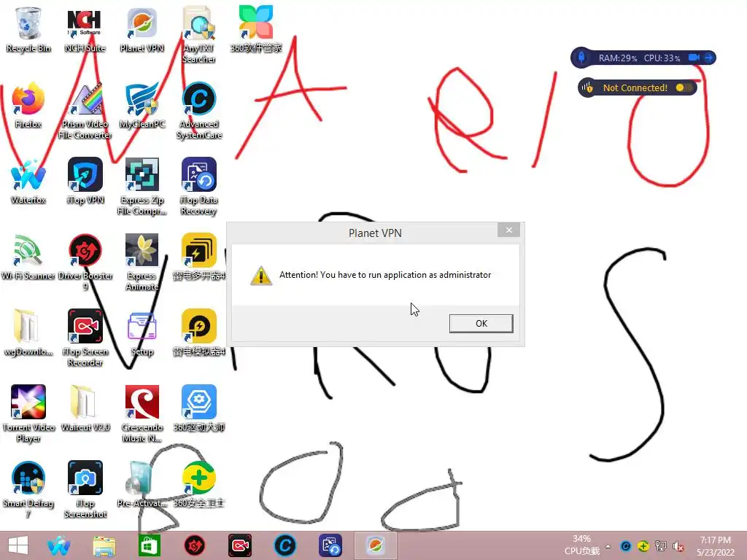Screen dimensions: 747x560
Task: Select the Smart Defrag 7 desktop icon
Action: click(x=28, y=489)
